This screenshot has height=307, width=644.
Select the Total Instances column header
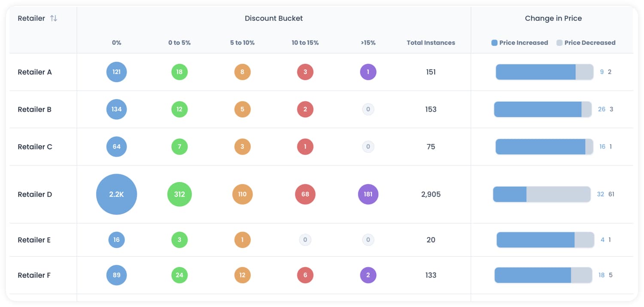(x=431, y=43)
